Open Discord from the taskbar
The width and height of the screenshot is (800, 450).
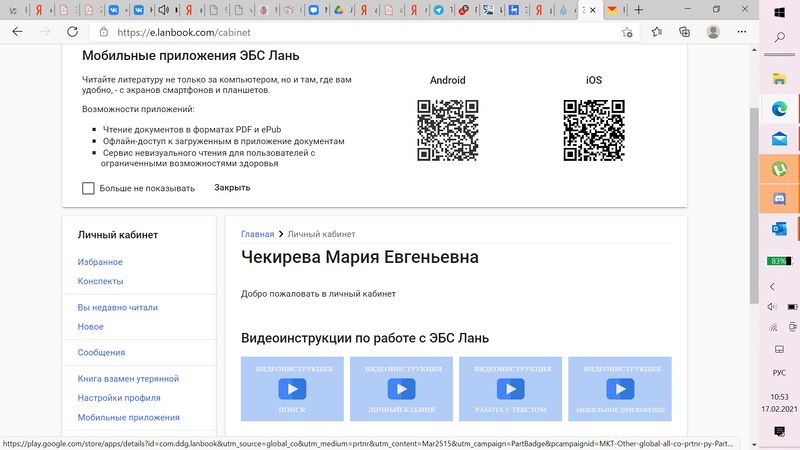[779, 199]
